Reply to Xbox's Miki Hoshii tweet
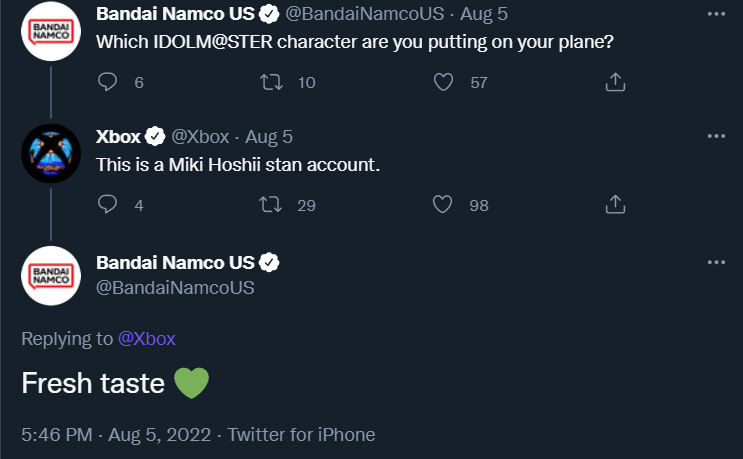The height and width of the screenshot is (459, 743). pos(109,204)
